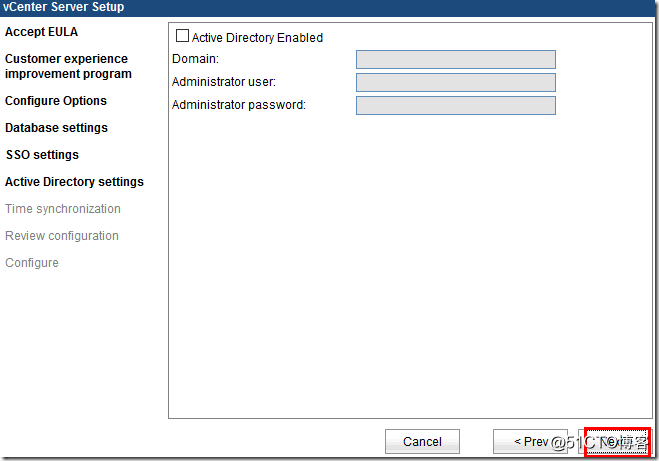
Task: Enable the Active Directory Enabled checkbox
Action: pyautogui.click(x=182, y=36)
